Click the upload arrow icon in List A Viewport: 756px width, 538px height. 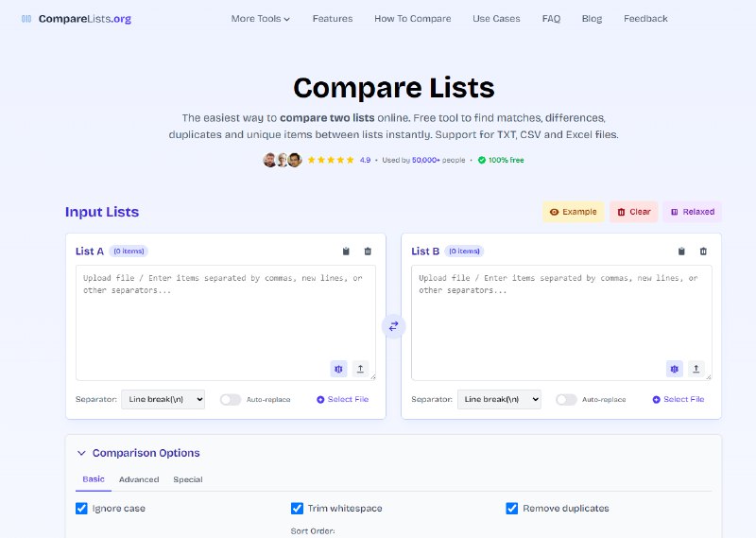[360, 369]
